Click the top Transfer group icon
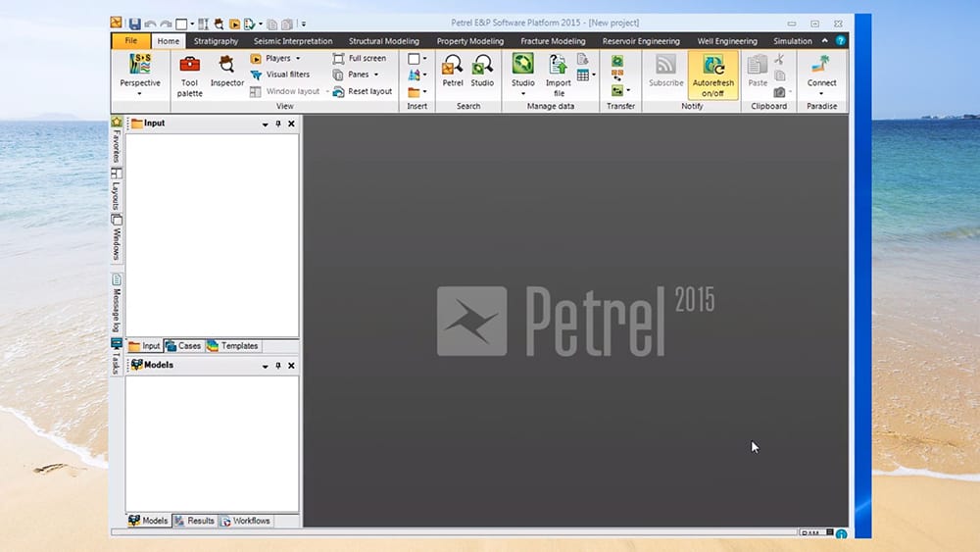Screen dimensions: 980x552 (x=616, y=61)
